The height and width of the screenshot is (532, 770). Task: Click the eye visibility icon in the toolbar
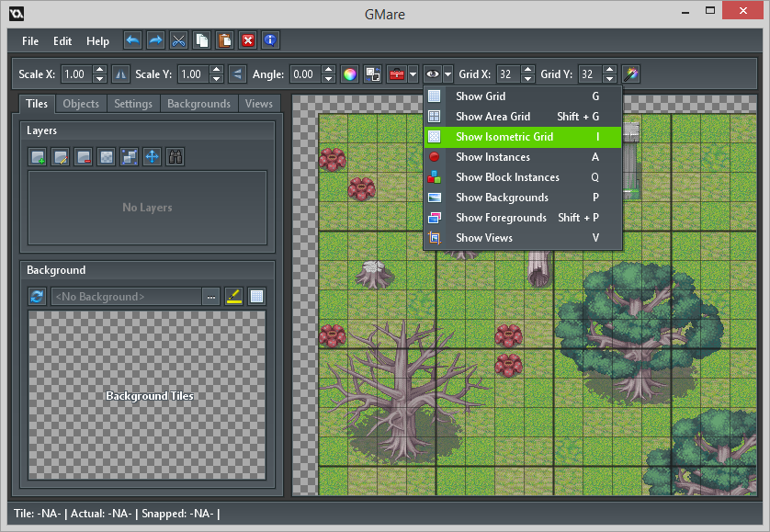[433, 74]
